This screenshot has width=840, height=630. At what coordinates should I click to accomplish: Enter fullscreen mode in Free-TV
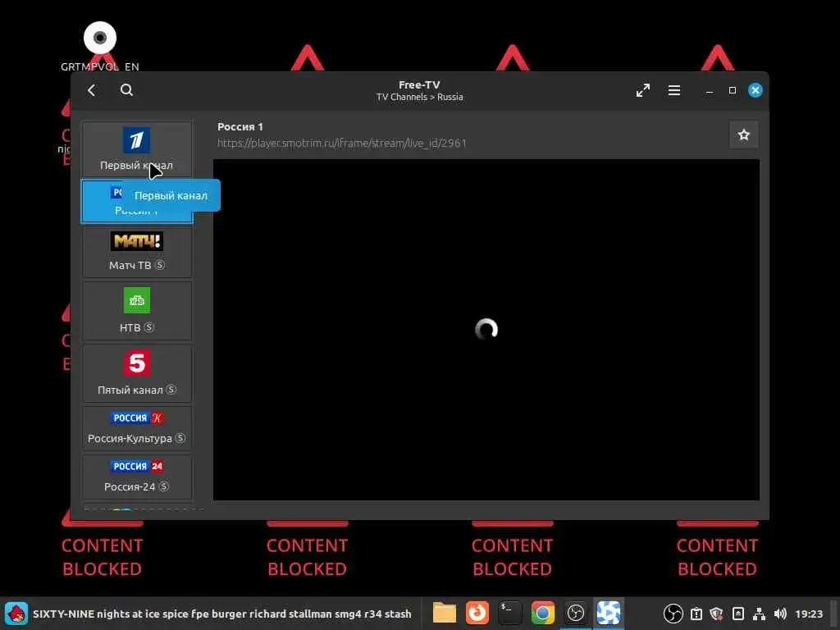(643, 90)
